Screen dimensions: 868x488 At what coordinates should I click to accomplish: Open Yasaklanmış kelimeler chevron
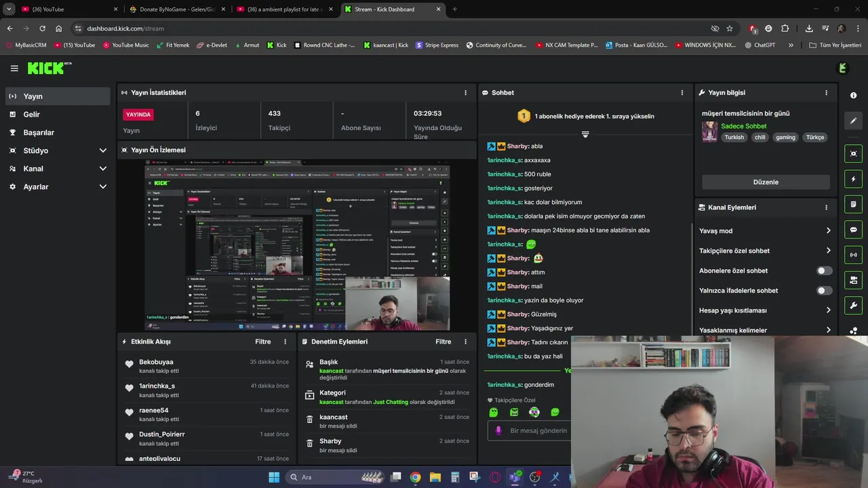828,330
